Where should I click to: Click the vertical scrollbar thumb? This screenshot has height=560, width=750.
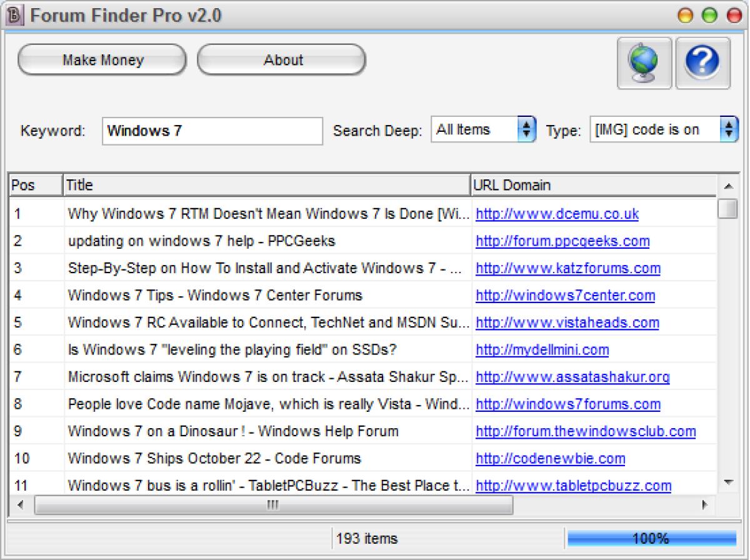728,208
